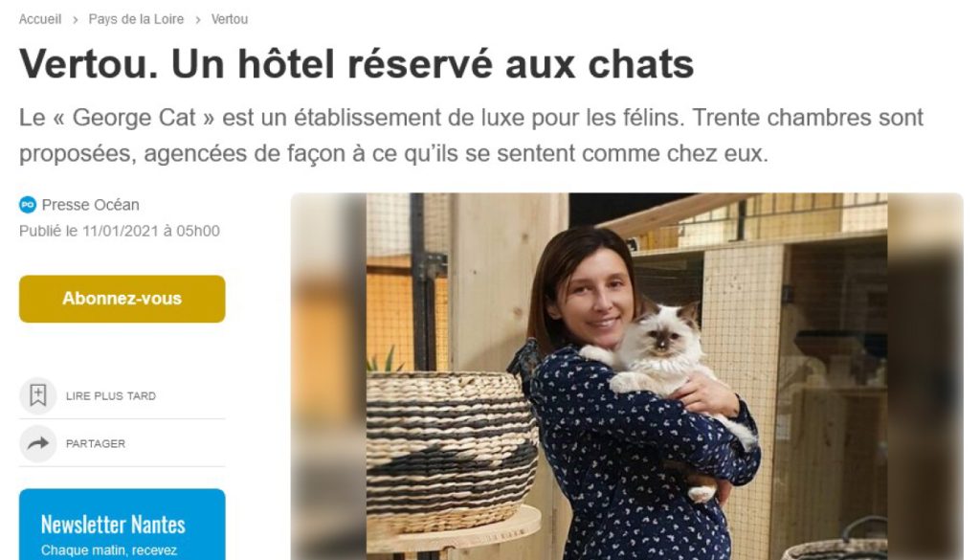980x560 pixels.
Task: Click the article headline about cat hotel
Action: click(356, 64)
